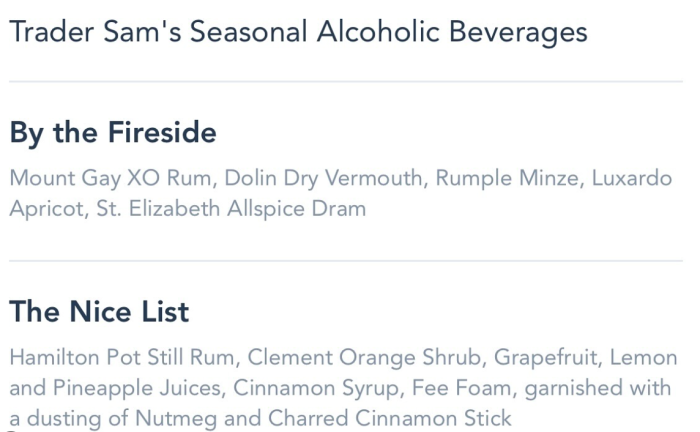
Task: Select the By the Fireside ingredients description
Action: (341, 193)
